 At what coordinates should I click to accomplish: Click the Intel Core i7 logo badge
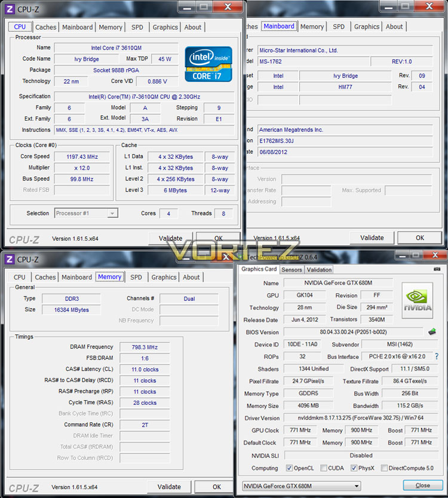(208, 64)
